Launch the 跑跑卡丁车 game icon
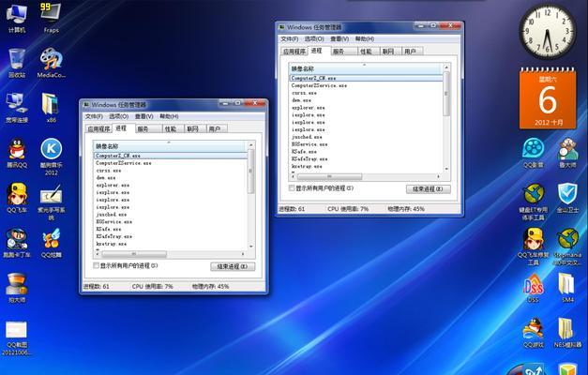 (x=17, y=243)
